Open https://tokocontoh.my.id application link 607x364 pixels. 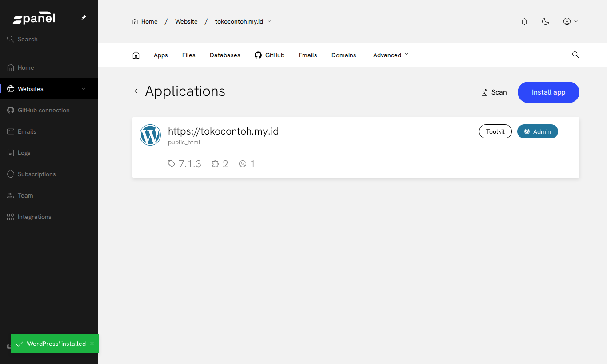[224, 131]
